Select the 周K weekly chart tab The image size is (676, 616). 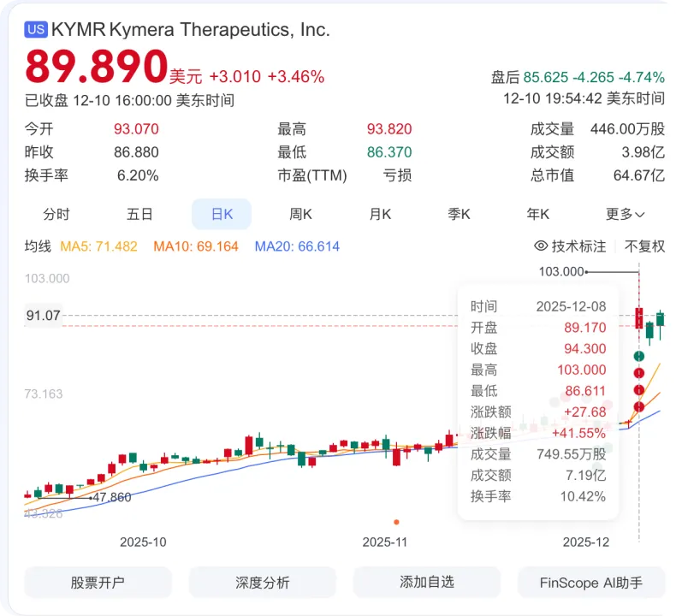tap(300, 214)
